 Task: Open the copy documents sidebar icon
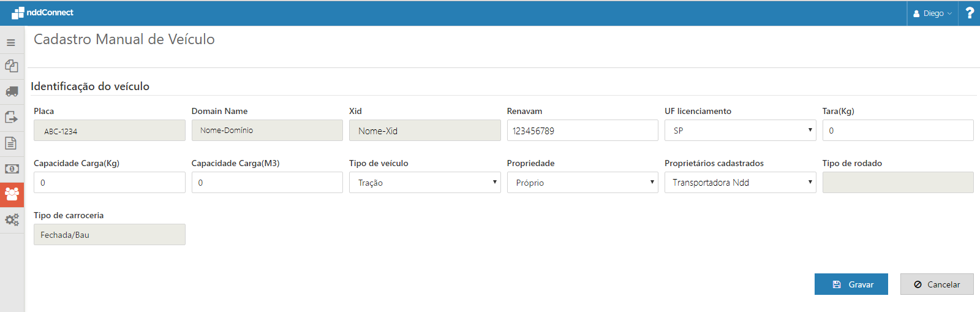coord(12,66)
